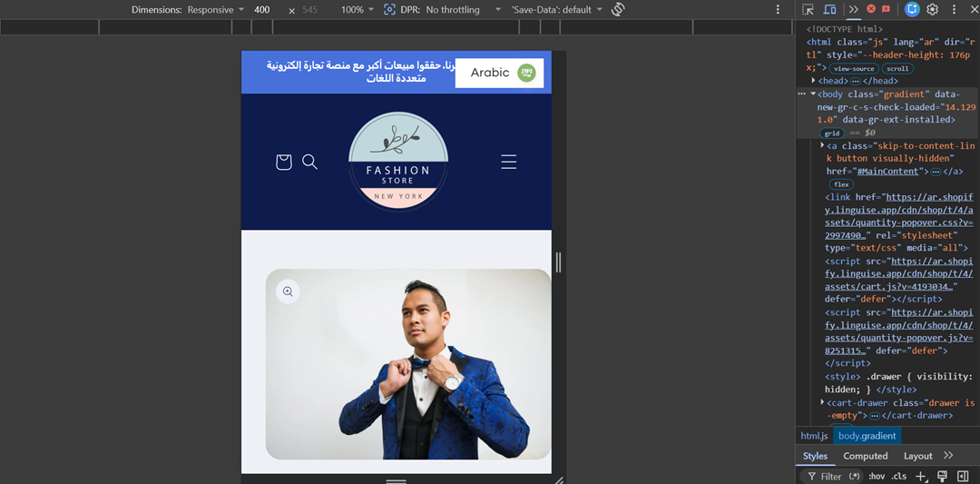Click the Arabic announcement bar text
Screen dimensions: 980x484
click(x=359, y=72)
